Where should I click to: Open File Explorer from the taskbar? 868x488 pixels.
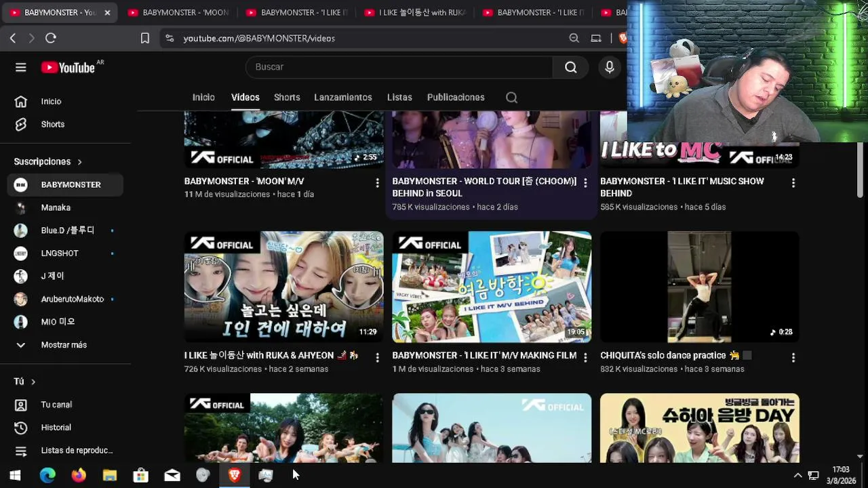point(110,475)
